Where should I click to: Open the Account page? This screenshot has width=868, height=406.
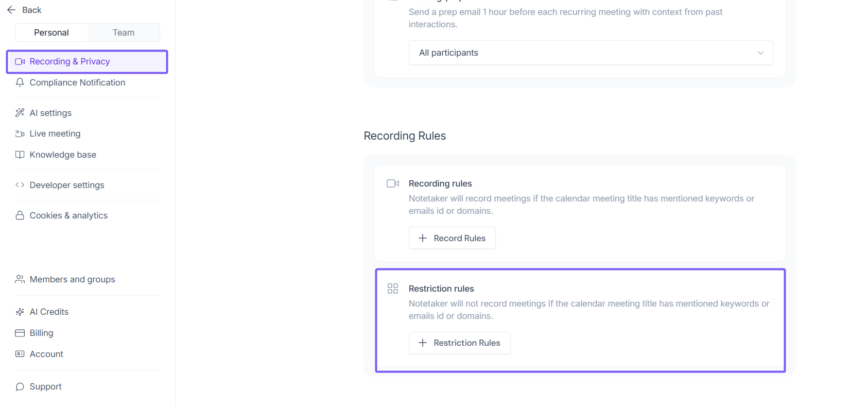click(x=46, y=354)
